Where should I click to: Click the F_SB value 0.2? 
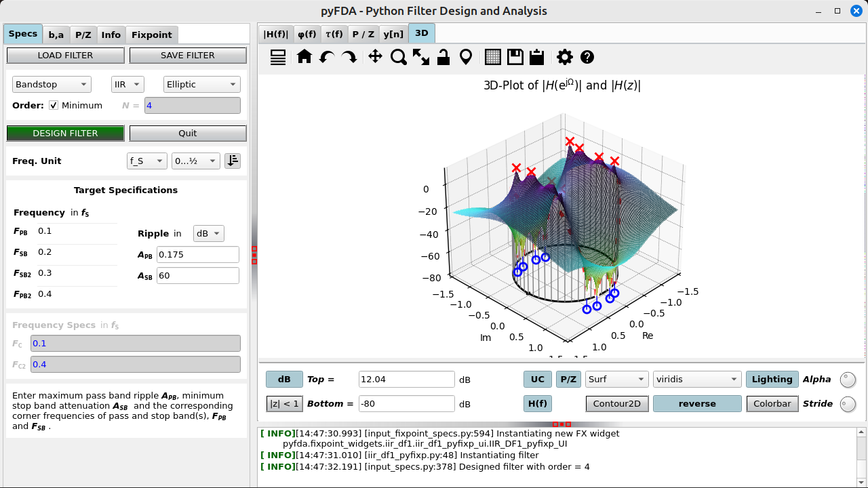(x=45, y=252)
